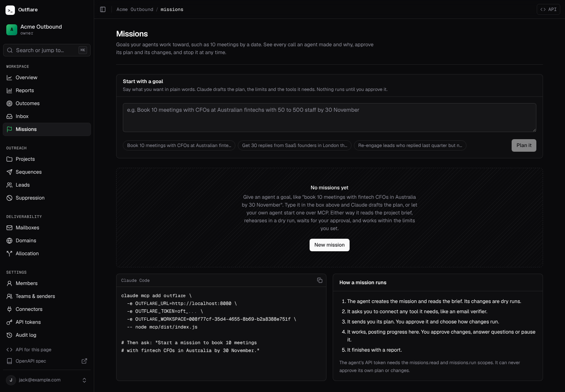Open Projects under Outreach
Image resolution: width=565 pixels, height=392 pixels.
click(47, 159)
